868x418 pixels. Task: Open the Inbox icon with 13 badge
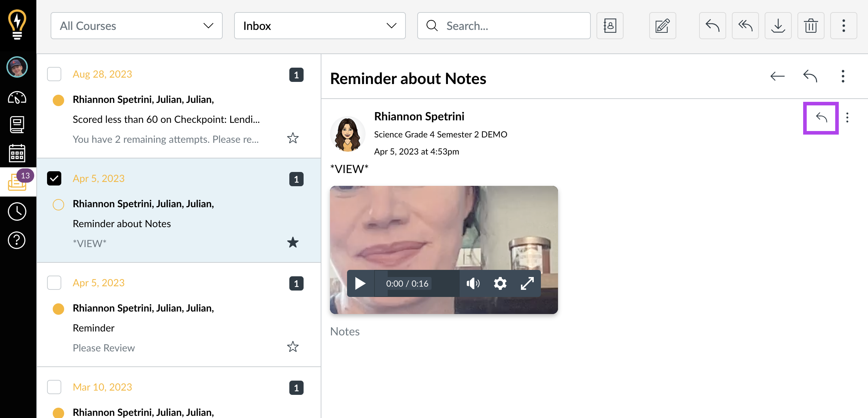[x=18, y=182]
